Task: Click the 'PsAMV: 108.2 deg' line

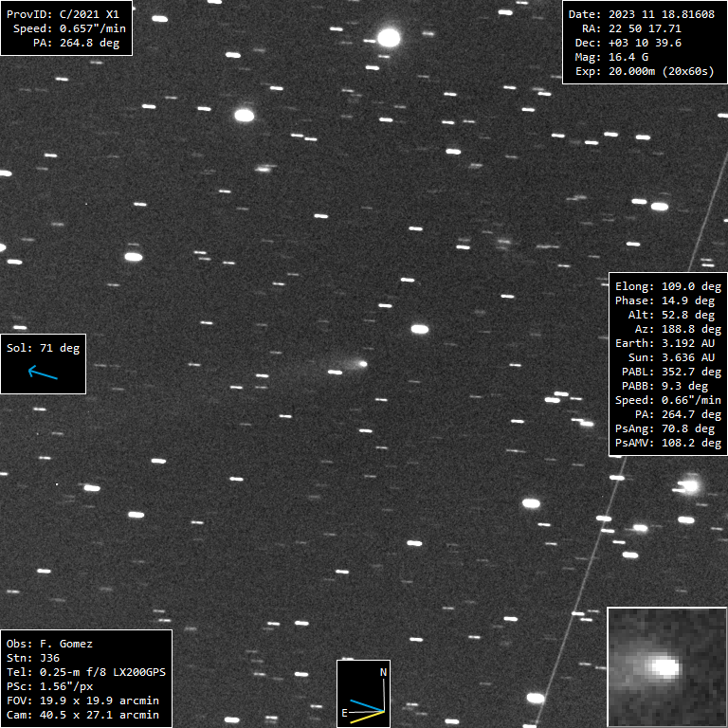Action: click(x=668, y=444)
